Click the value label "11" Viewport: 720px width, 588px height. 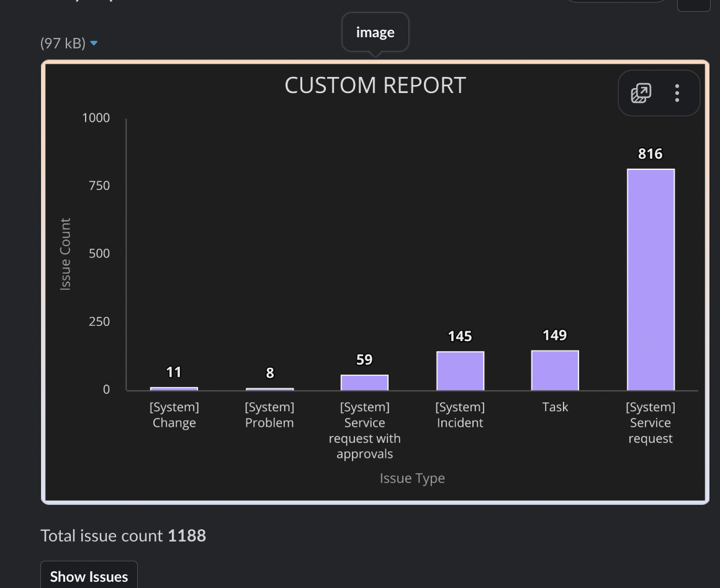[x=174, y=372]
